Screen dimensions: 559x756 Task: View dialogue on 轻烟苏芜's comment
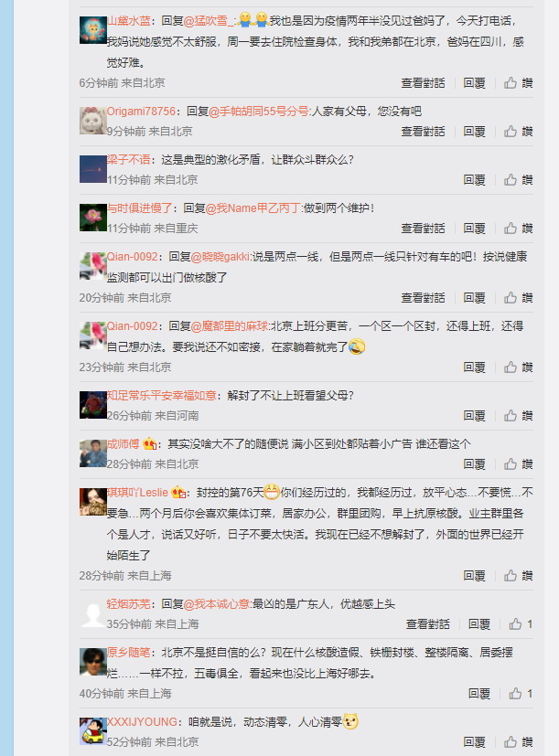[427, 623]
